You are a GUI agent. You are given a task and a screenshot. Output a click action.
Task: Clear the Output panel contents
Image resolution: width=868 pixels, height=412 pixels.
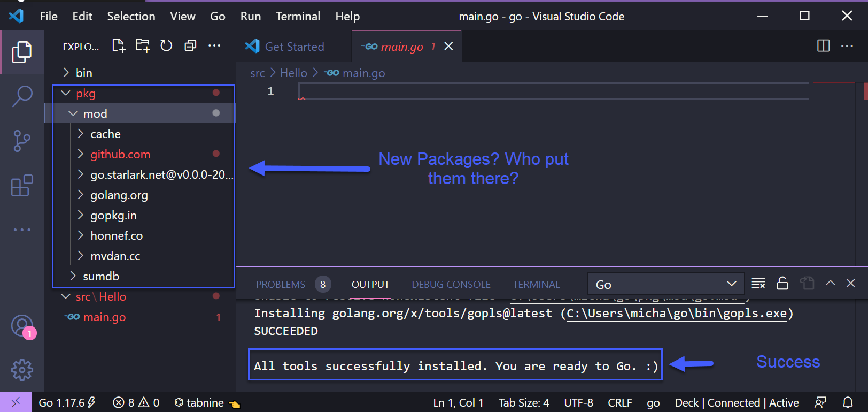tap(758, 284)
